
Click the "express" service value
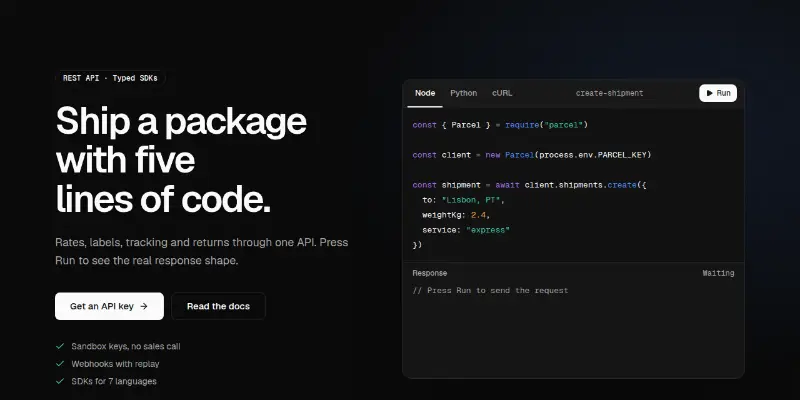click(488, 230)
